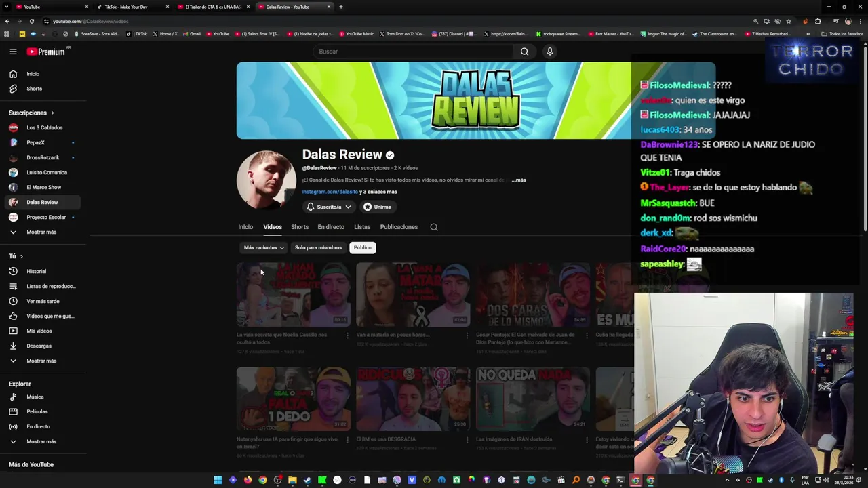Image resolution: width=868 pixels, height=488 pixels.
Task: Click the YouTube Premium logo
Action: point(45,52)
